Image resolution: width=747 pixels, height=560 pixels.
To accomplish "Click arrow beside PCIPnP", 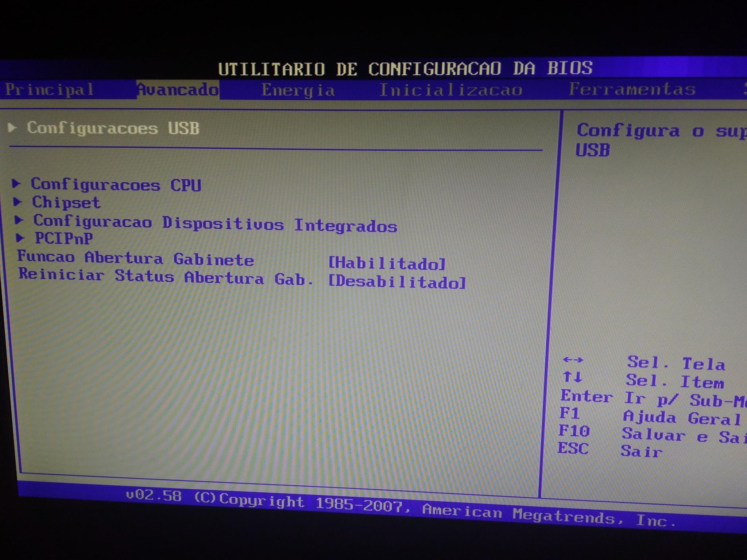I will click(x=20, y=238).
